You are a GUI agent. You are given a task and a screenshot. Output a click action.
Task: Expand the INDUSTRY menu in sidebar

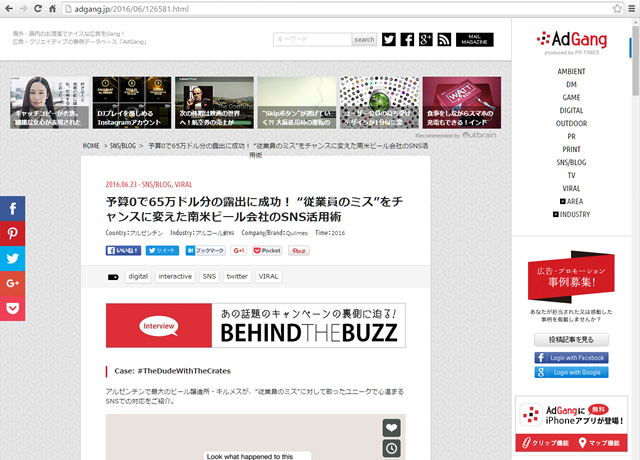[571, 214]
